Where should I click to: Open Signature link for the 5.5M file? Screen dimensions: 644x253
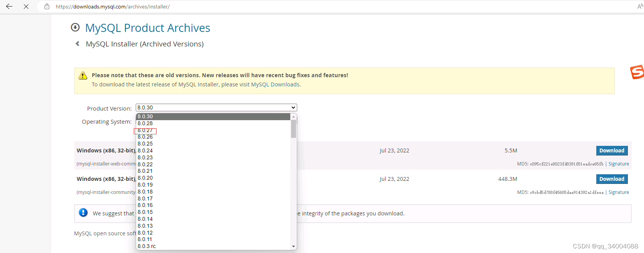619,164
